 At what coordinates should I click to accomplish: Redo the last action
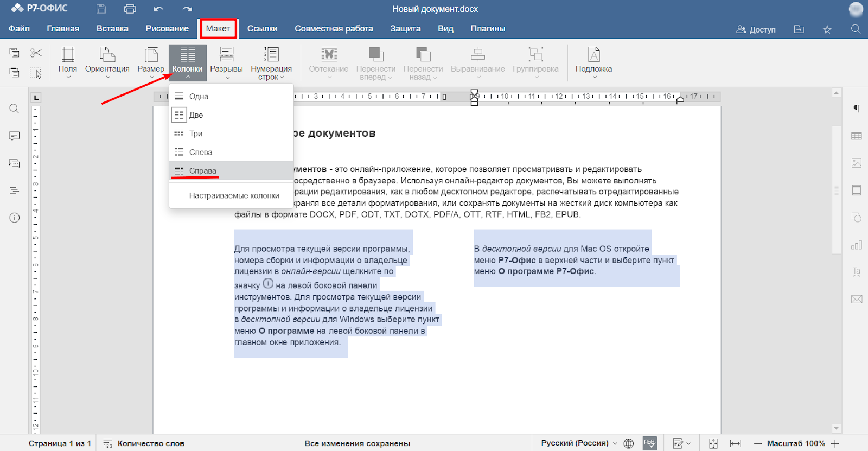[x=187, y=9]
